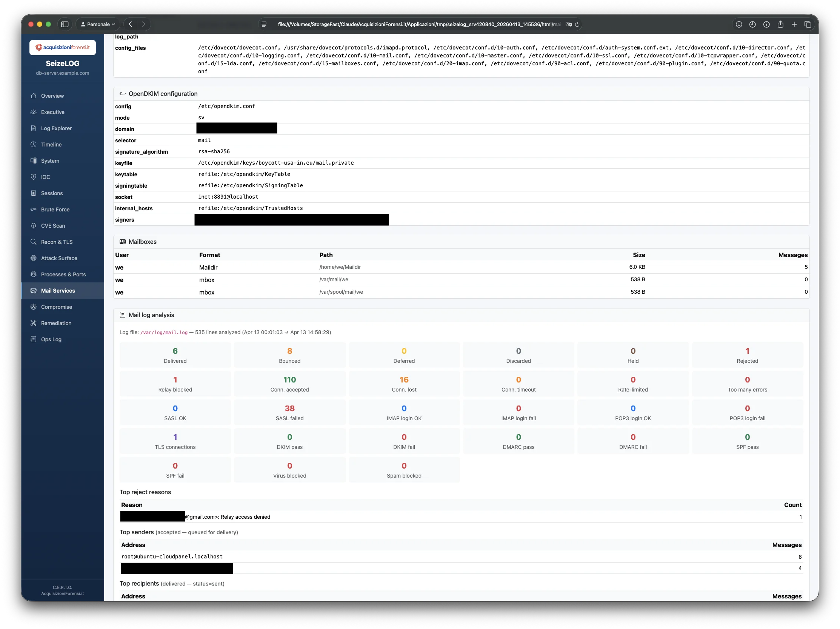The height and width of the screenshot is (629, 840).
Task: Reload the report page
Action: coord(578,24)
